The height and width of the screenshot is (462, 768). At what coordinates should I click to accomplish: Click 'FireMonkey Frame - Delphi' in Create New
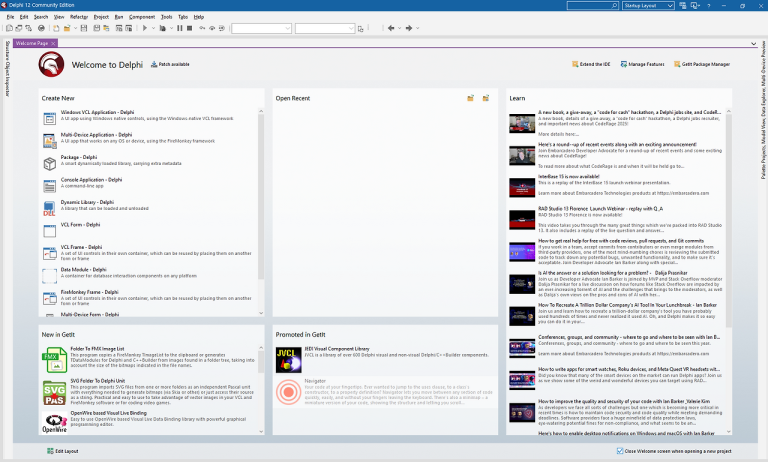[90, 292]
